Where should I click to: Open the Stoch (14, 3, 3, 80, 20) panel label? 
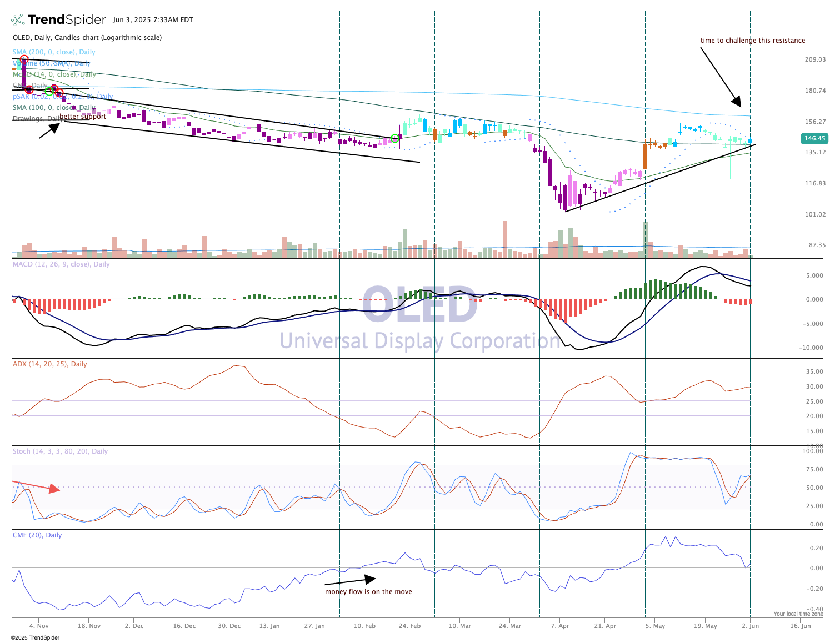60,451
